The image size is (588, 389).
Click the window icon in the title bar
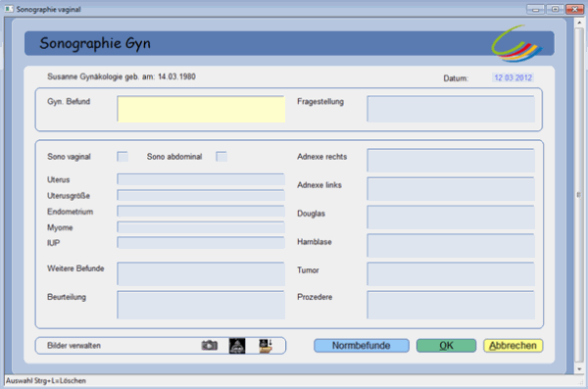pos(9,9)
